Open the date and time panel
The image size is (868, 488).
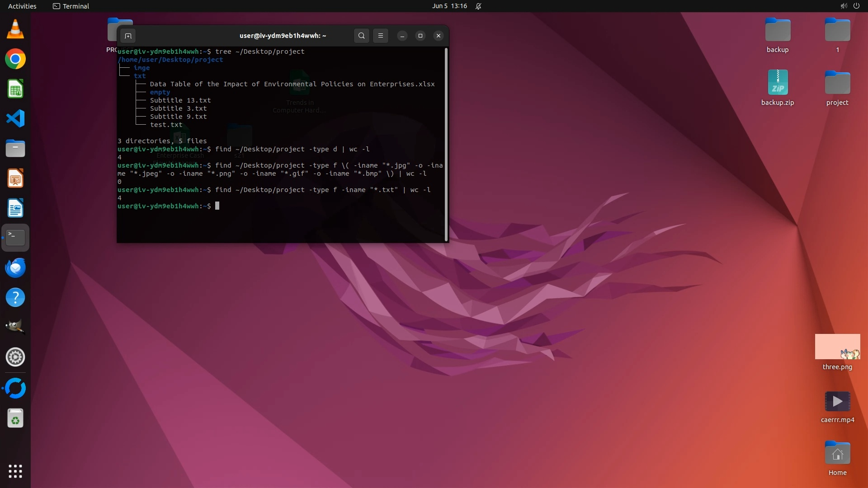[449, 6]
